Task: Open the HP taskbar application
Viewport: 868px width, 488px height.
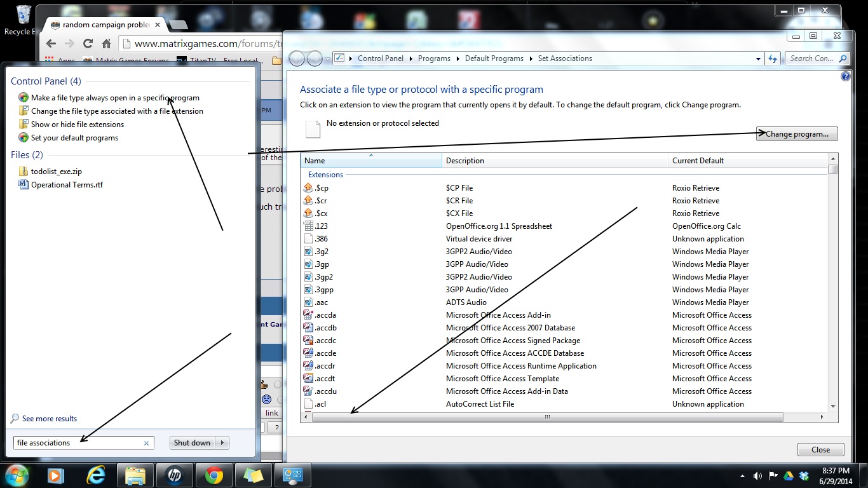Action: point(175,475)
